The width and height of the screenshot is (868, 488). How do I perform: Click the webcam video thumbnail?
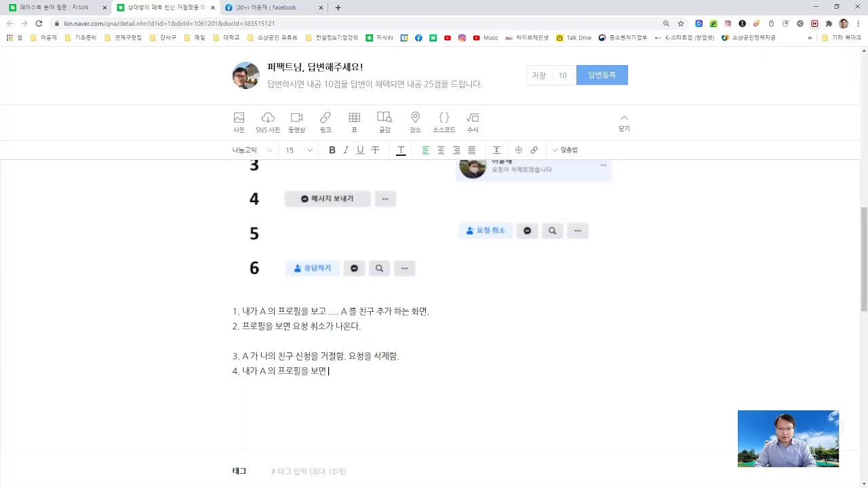[x=788, y=439]
